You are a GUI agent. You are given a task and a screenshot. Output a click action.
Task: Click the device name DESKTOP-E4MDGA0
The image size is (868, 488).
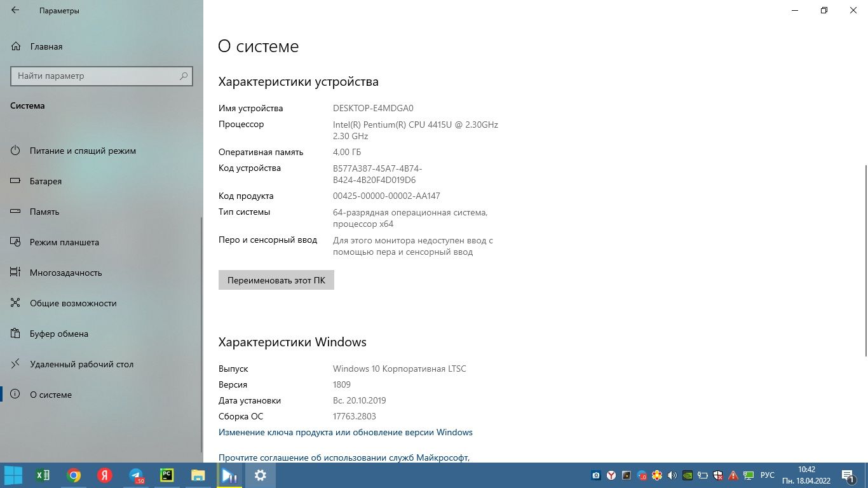373,108
